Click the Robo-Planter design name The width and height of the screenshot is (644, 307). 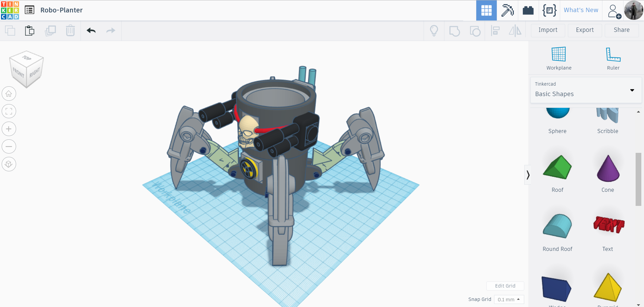[61, 10]
